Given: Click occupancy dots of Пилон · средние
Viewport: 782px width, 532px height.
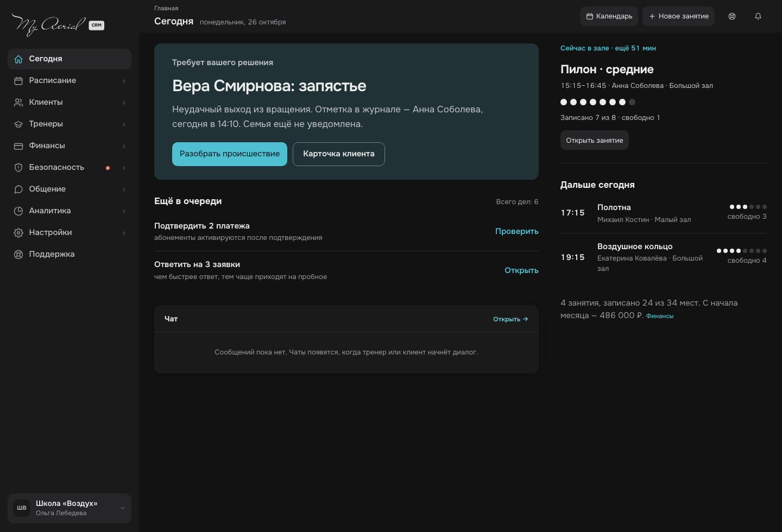Looking at the screenshot, I should click(598, 102).
